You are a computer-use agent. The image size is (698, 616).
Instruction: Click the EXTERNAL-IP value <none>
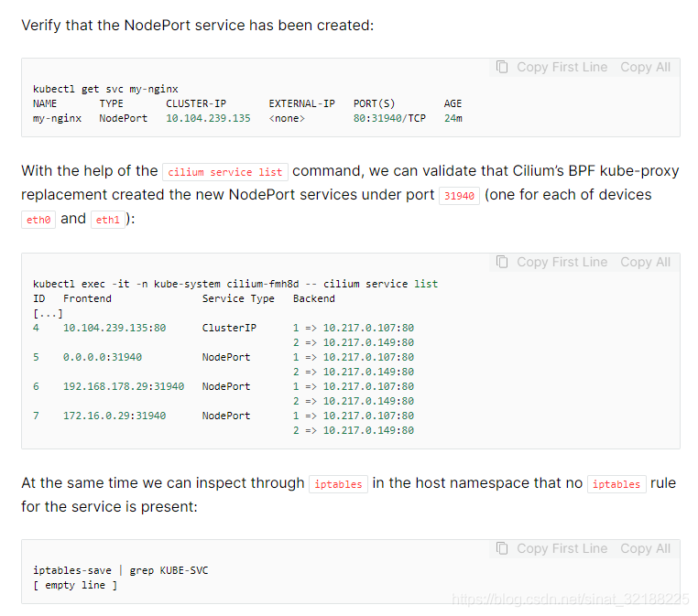(x=287, y=118)
